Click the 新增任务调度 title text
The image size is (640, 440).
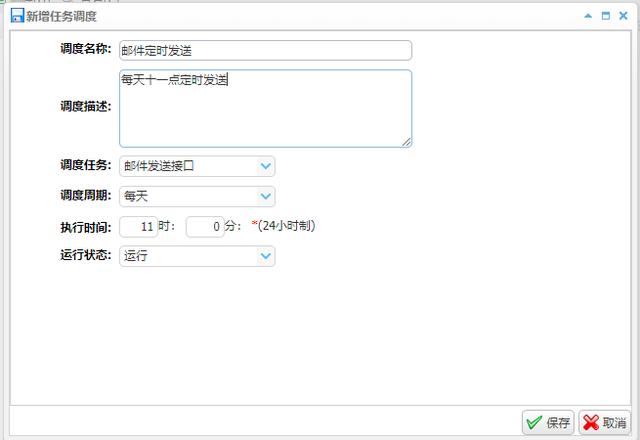[62, 16]
